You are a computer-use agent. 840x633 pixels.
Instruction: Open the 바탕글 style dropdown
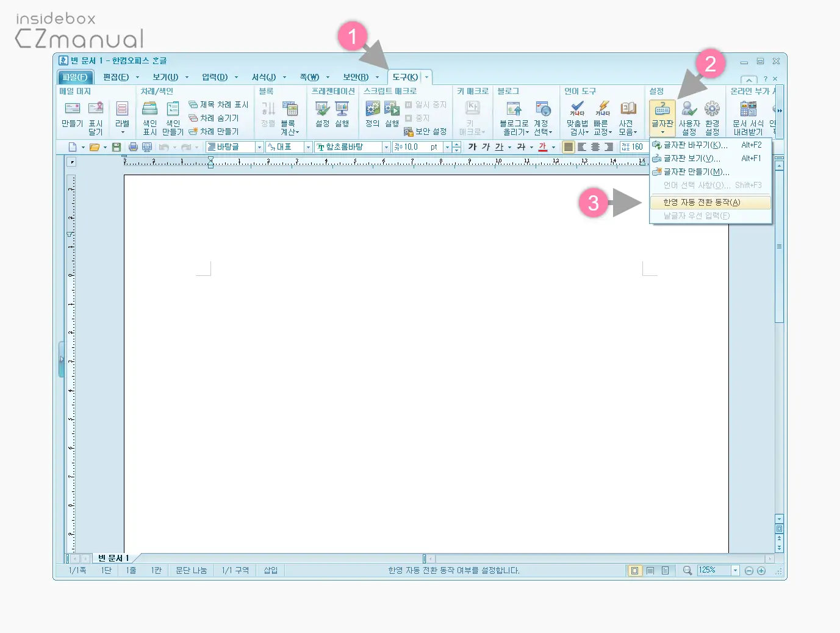[x=259, y=147]
